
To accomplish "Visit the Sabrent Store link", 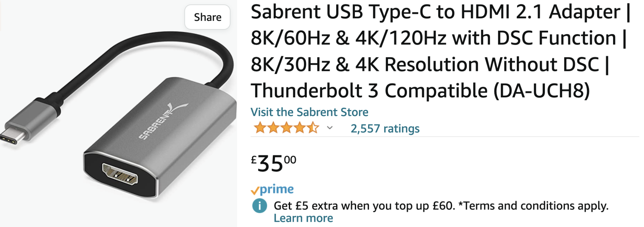I will click(x=309, y=112).
